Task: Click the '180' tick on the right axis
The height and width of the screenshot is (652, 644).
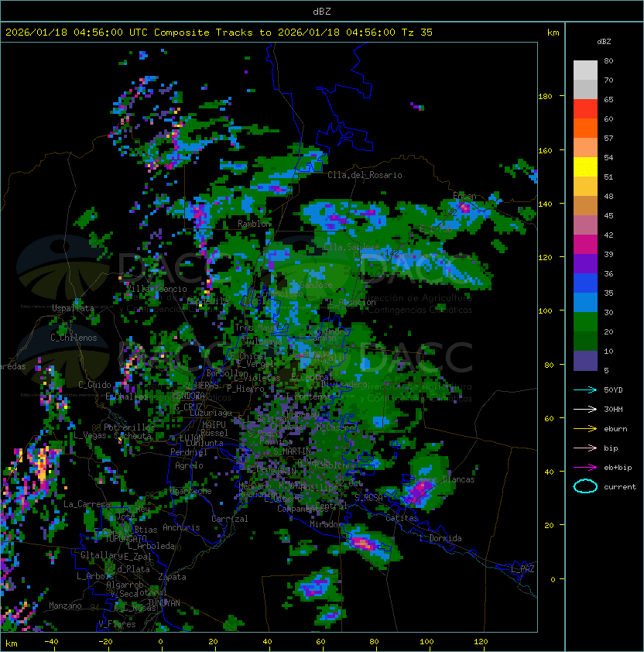Action: (545, 97)
